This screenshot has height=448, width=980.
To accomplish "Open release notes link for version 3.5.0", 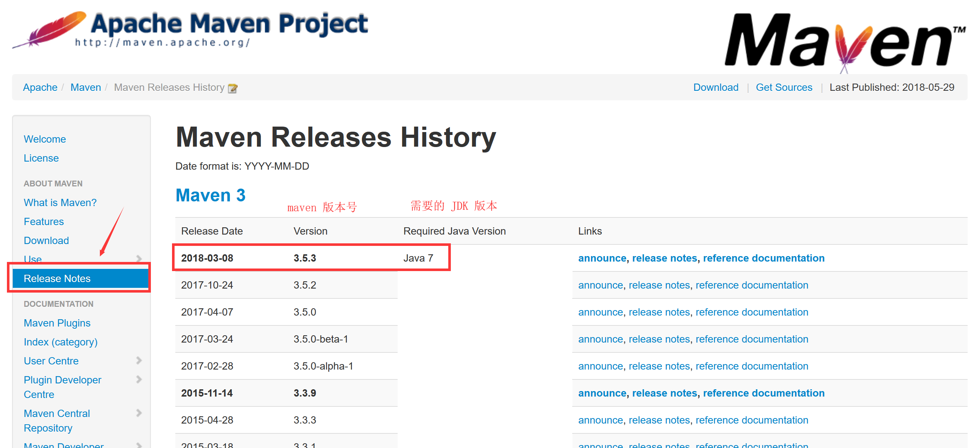I will [659, 312].
